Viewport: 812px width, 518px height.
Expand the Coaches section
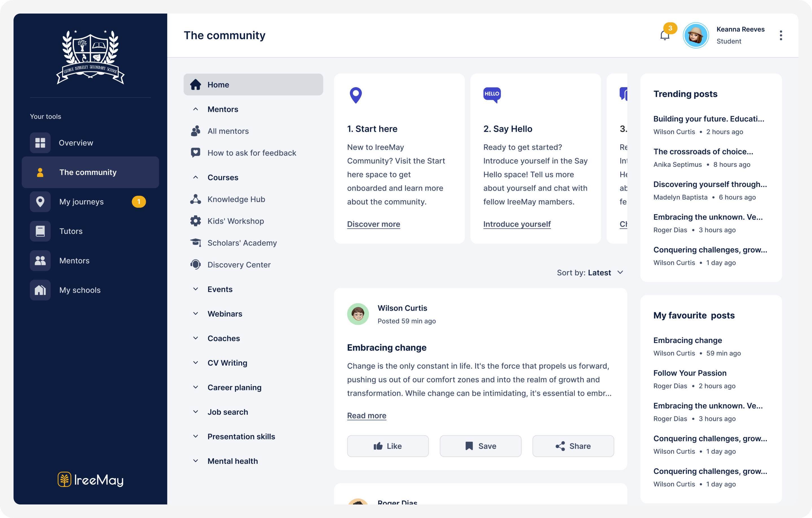click(x=196, y=339)
